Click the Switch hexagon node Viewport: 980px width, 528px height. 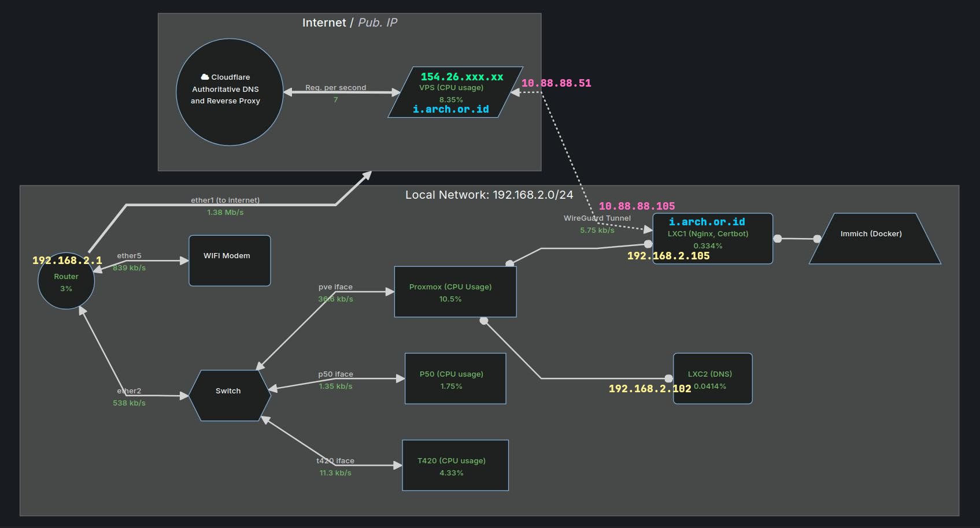pos(230,396)
